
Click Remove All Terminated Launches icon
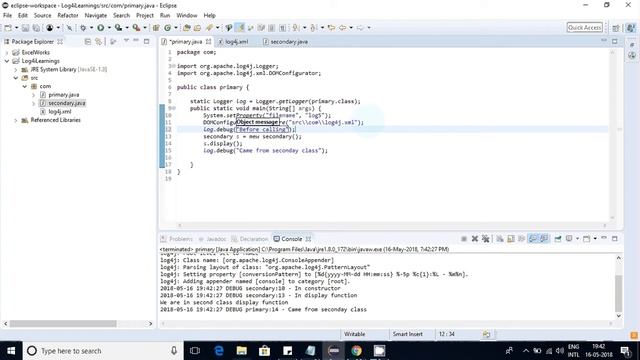click(x=485, y=239)
